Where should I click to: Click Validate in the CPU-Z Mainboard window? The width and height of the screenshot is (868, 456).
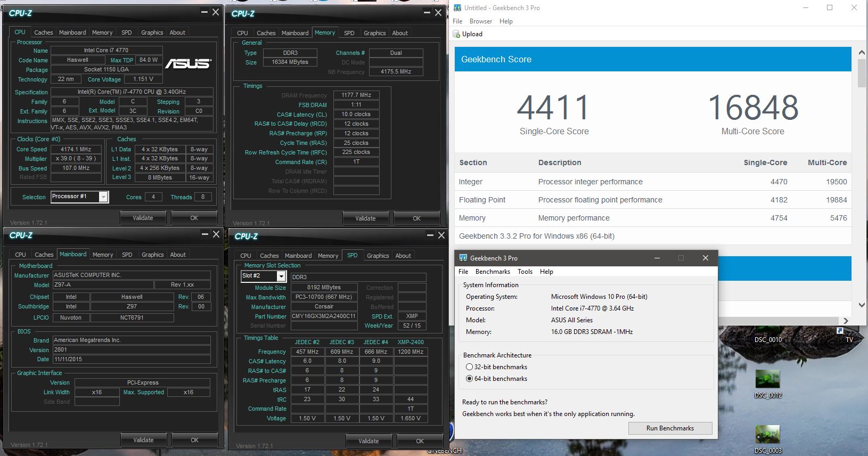click(143, 440)
